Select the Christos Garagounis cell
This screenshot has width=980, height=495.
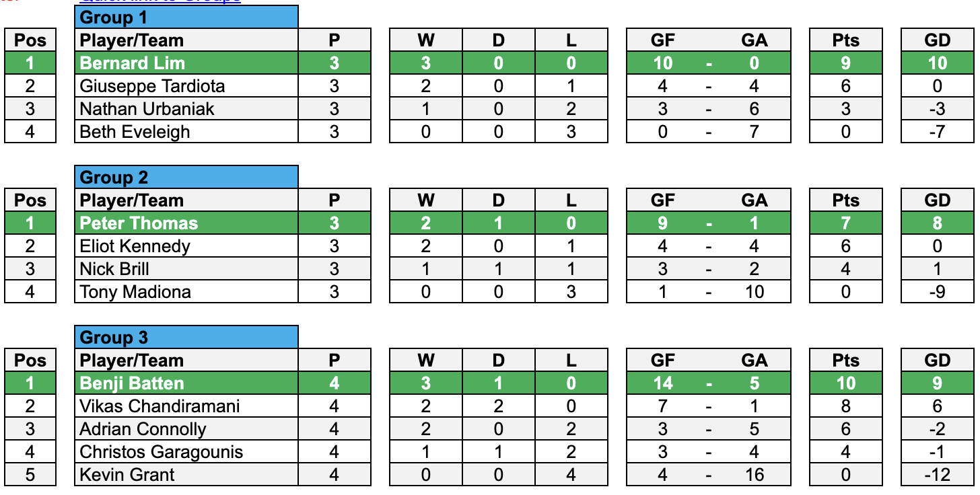coord(186,452)
